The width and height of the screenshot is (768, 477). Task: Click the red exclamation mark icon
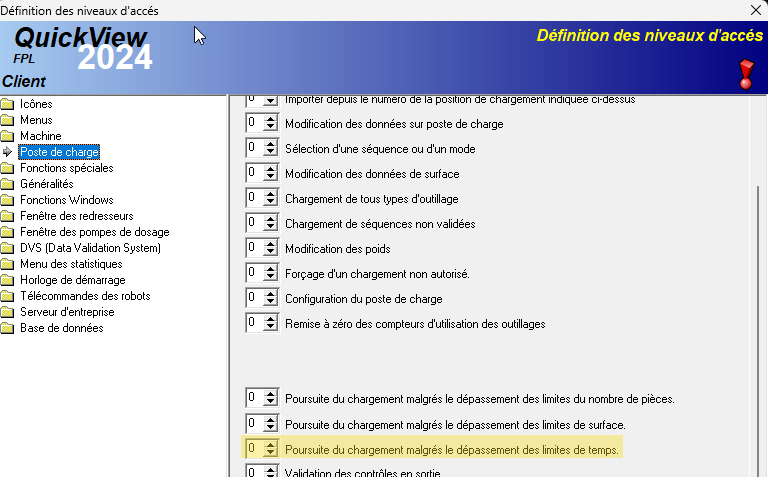[746, 73]
